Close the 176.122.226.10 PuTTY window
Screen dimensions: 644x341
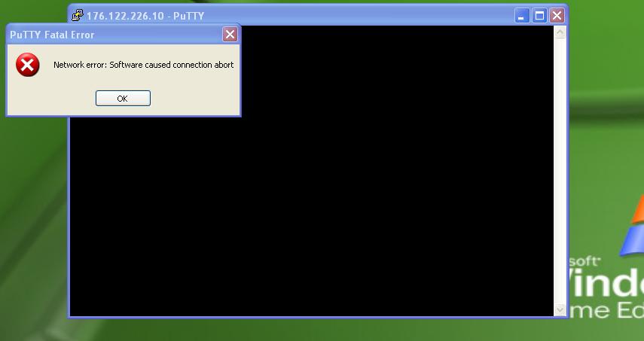click(x=557, y=16)
